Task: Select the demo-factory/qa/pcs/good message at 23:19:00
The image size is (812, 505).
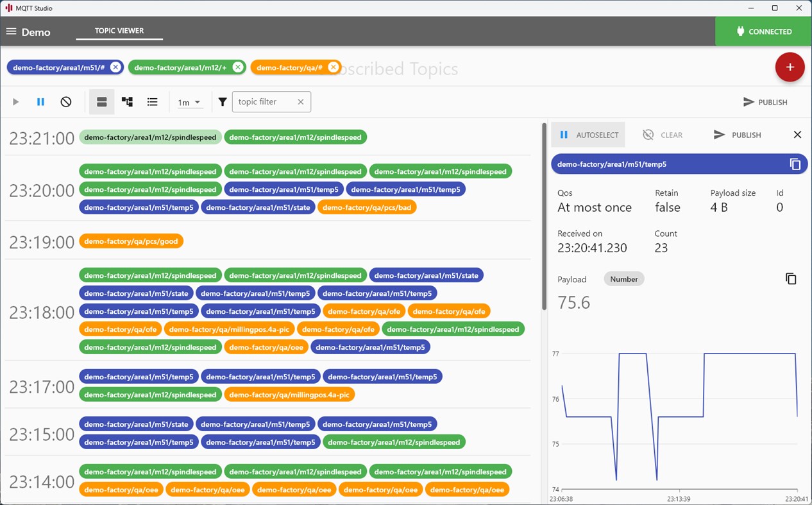Action: click(131, 241)
